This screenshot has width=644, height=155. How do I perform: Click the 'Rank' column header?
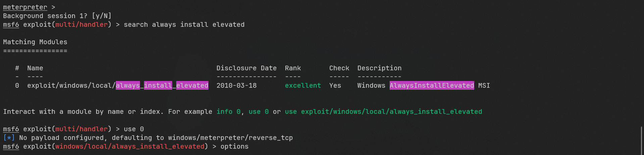293,68
